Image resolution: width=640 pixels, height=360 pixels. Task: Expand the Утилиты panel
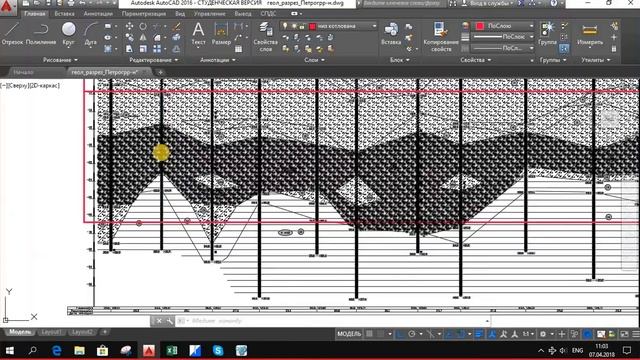pos(596,60)
